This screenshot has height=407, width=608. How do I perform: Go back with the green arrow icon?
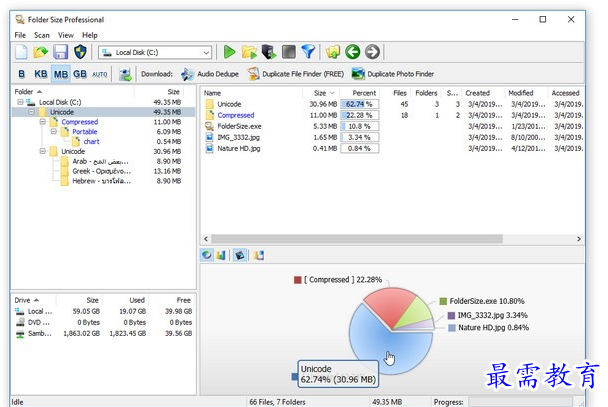(x=352, y=52)
